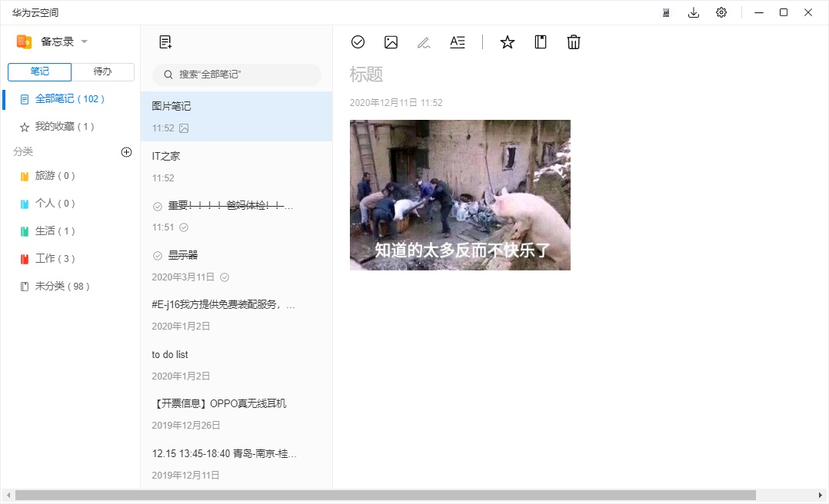Add a new category with the plus icon
The width and height of the screenshot is (829, 504).
pyautogui.click(x=125, y=152)
